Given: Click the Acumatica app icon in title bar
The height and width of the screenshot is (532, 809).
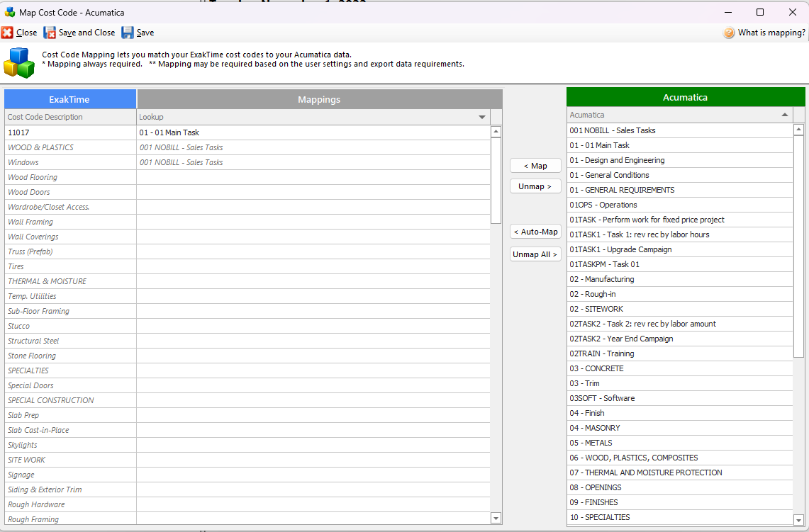Looking at the screenshot, I should click(x=10, y=12).
